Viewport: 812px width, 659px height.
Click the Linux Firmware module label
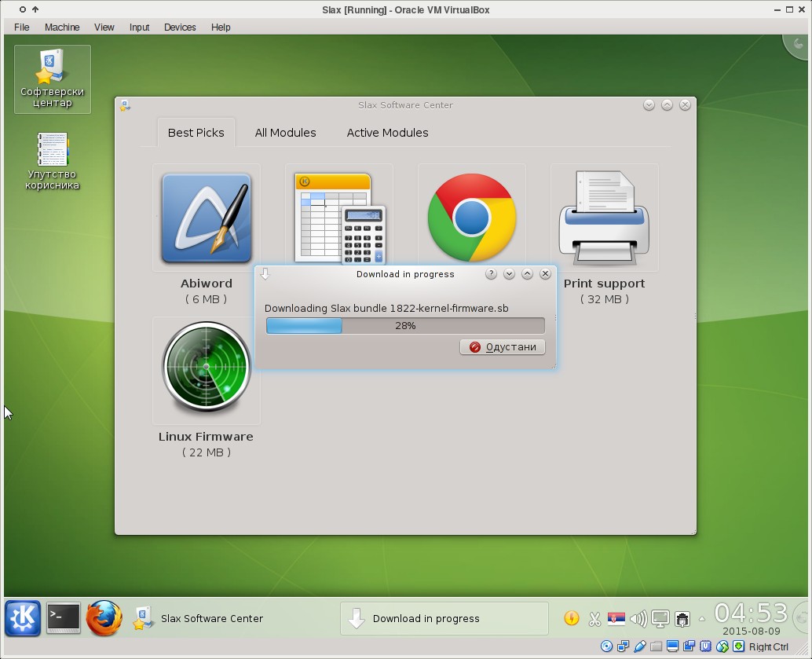[x=206, y=437]
